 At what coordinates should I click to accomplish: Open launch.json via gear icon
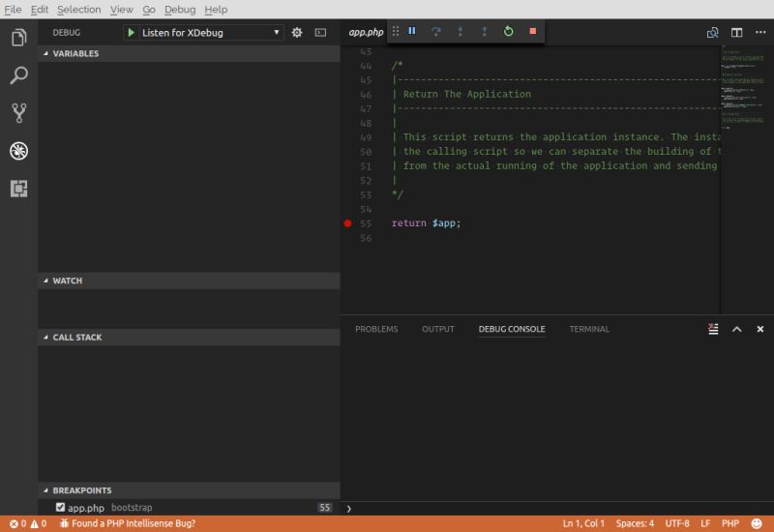[x=297, y=33]
